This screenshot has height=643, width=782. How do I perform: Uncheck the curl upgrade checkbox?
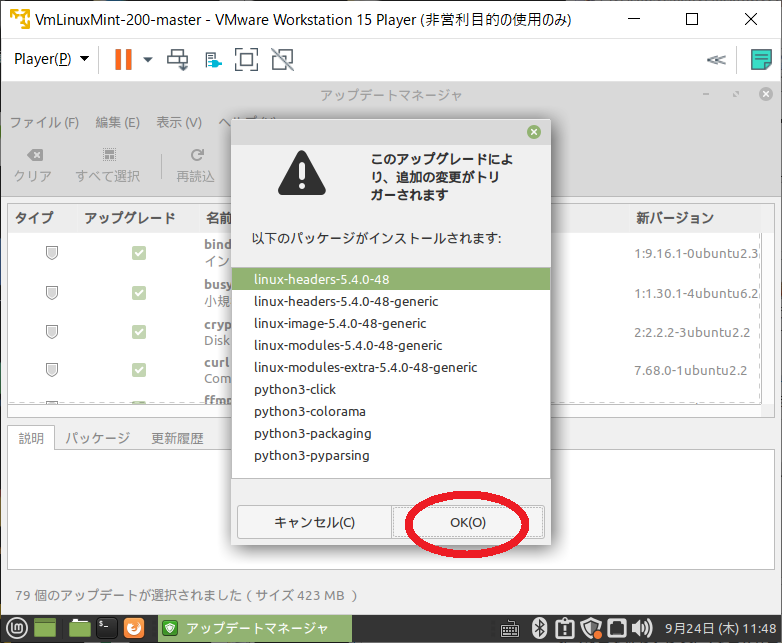click(139, 370)
